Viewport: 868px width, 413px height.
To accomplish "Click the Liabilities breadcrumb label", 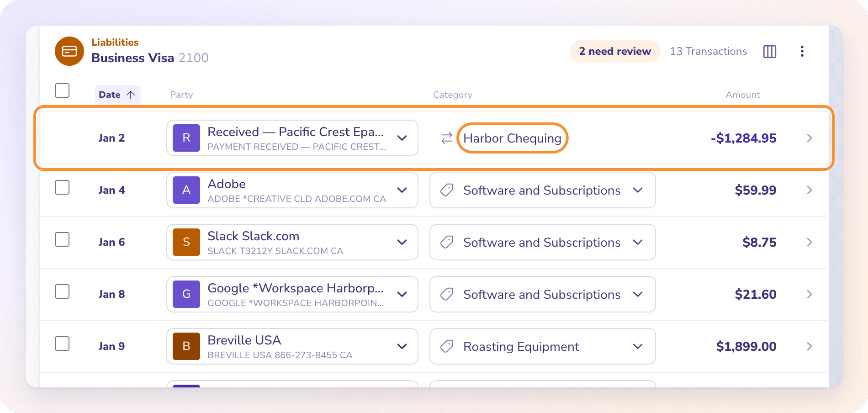I will click(x=115, y=42).
